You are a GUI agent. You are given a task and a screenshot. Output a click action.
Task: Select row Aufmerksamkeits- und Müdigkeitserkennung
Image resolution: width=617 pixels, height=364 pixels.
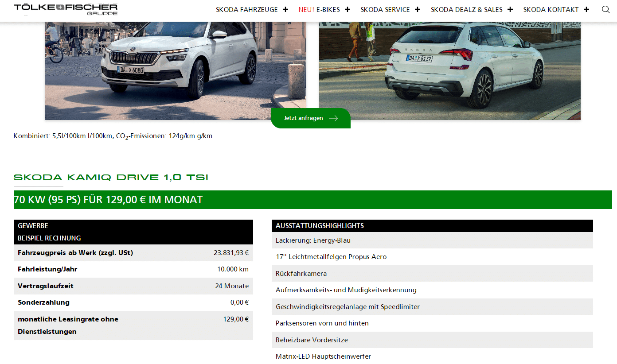432,290
